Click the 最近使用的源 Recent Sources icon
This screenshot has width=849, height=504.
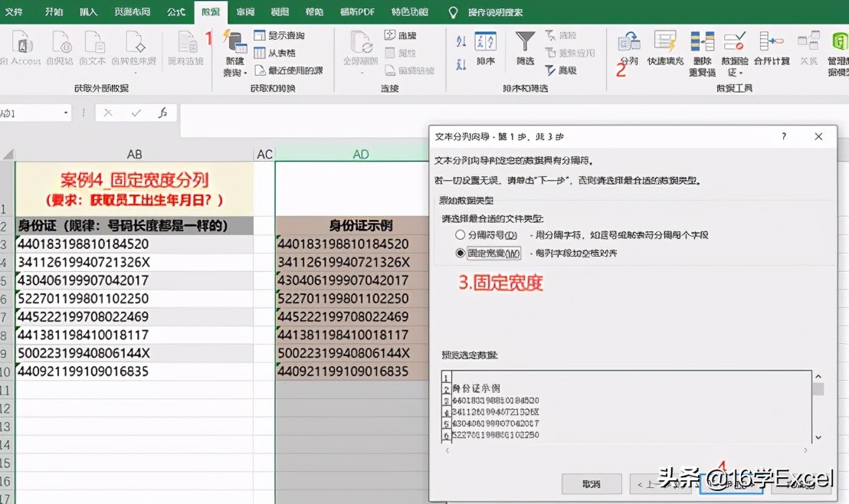click(x=259, y=70)
